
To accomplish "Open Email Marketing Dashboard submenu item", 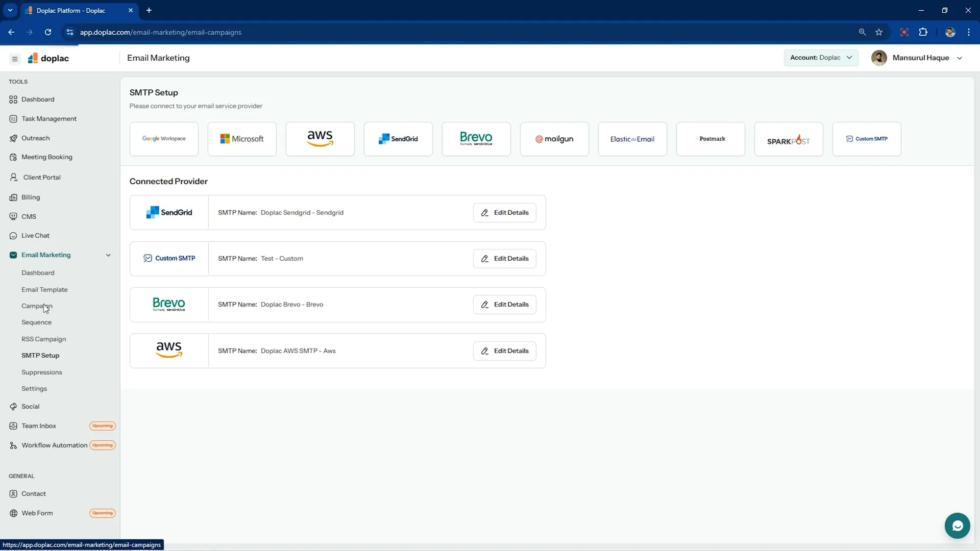I will click(x=38, y=273).
